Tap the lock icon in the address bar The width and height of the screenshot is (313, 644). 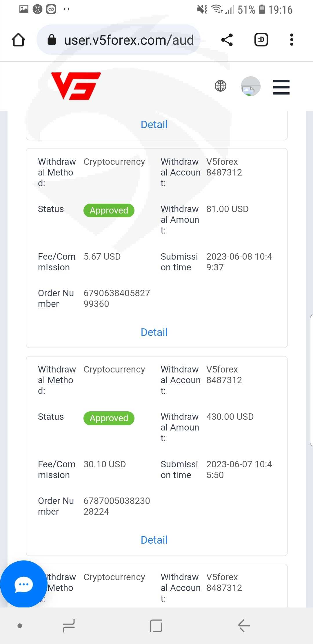[52, 40]
